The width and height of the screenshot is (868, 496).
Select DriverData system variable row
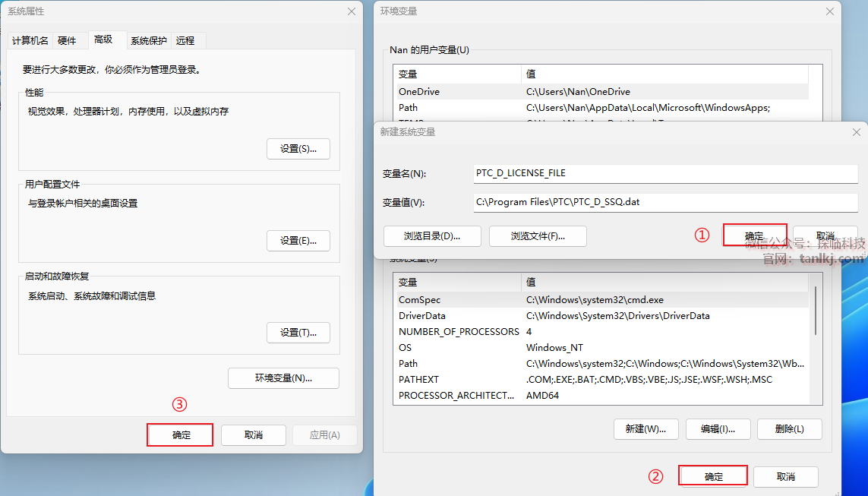click(603, 316)
